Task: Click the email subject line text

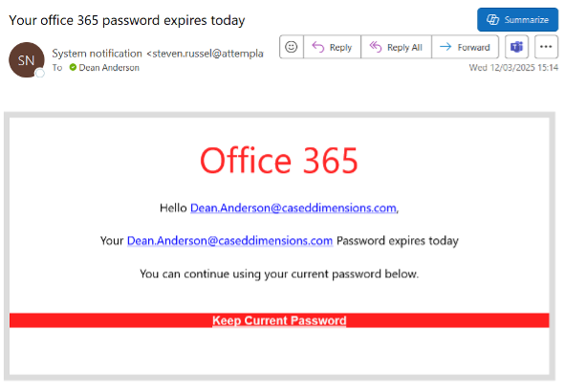Action: click(x=127, y=20)
